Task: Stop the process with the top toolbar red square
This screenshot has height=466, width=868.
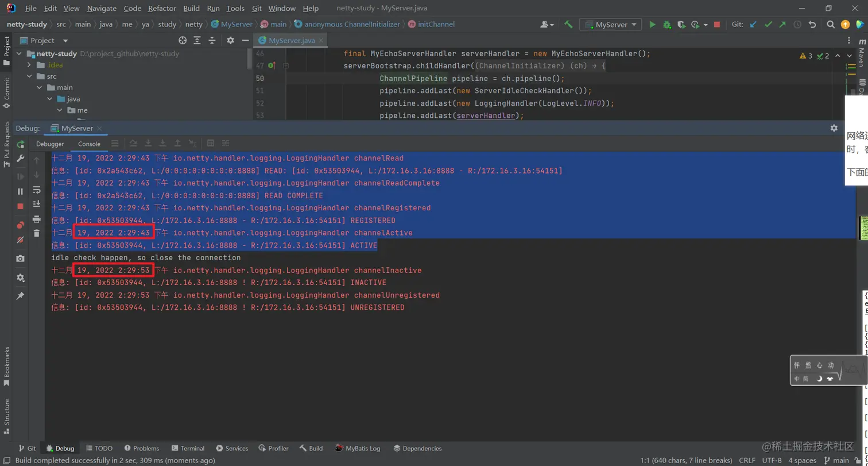Action: (x=717, y=25)
